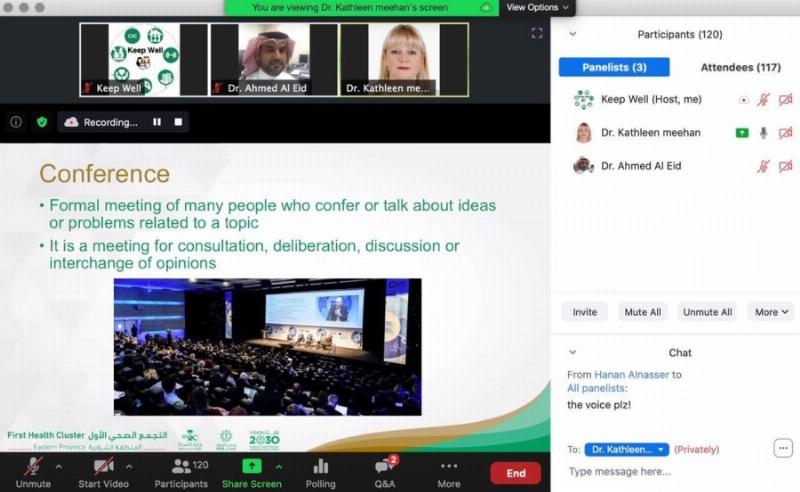Pause the cloud recording

[157, 122]
